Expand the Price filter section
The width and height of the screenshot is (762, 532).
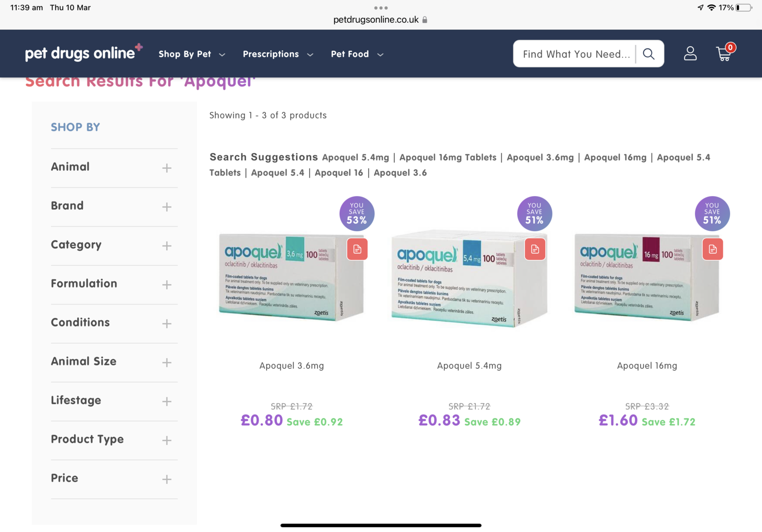[x=167, y=479]
